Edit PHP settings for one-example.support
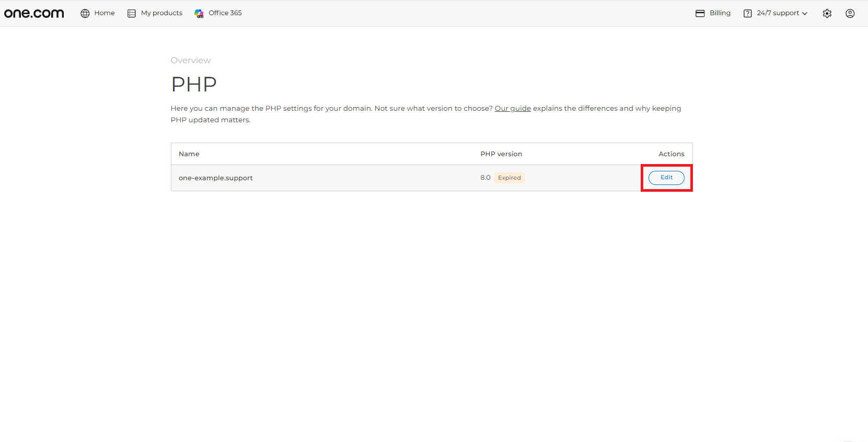Screen dimensions: 868x442 tap(666, 178)
